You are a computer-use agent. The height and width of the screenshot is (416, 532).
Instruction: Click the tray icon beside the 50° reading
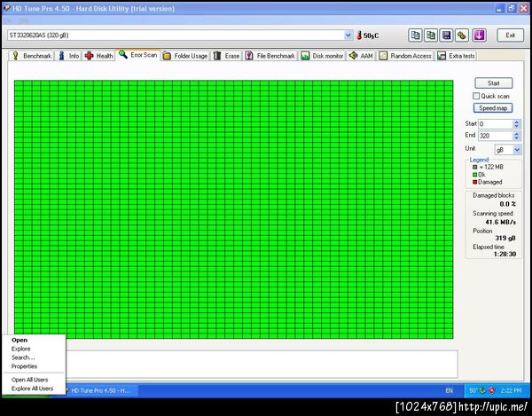coord(482,390)
